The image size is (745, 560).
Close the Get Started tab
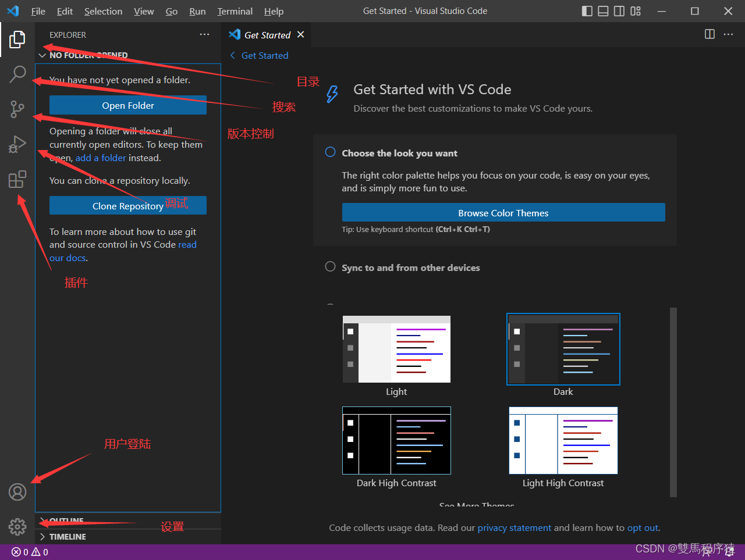click(300, 35)
